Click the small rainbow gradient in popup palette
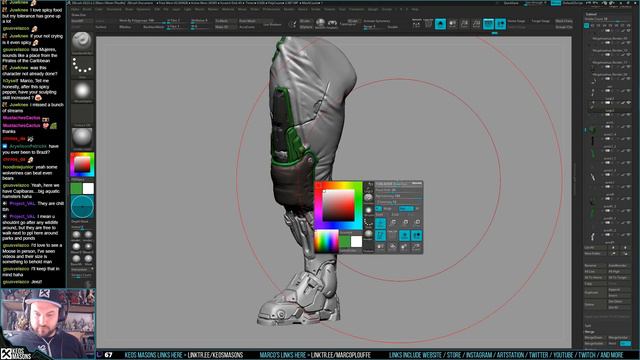The image size is (640, 360). pos(327,241)
